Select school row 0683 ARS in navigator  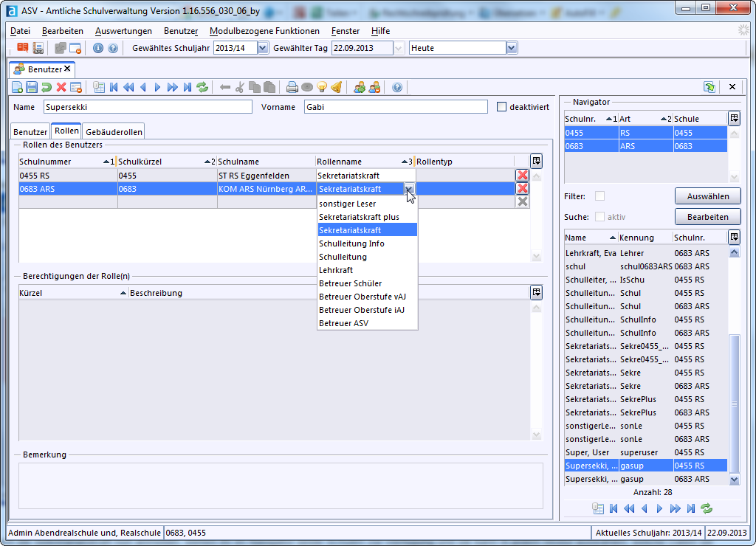click(645, 146)
